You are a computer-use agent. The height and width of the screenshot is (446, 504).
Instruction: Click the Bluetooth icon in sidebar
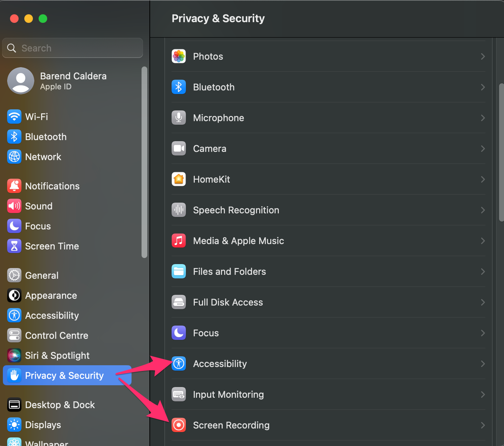(x=14, y=137)
